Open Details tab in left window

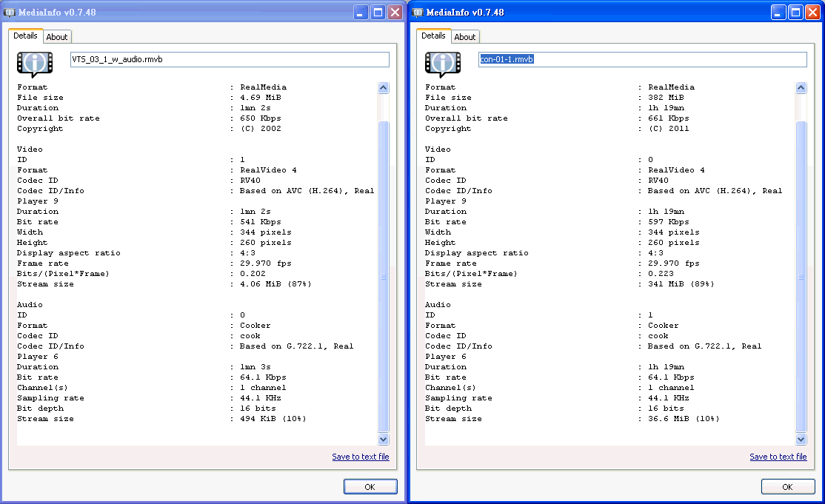(x=25, y=36)
